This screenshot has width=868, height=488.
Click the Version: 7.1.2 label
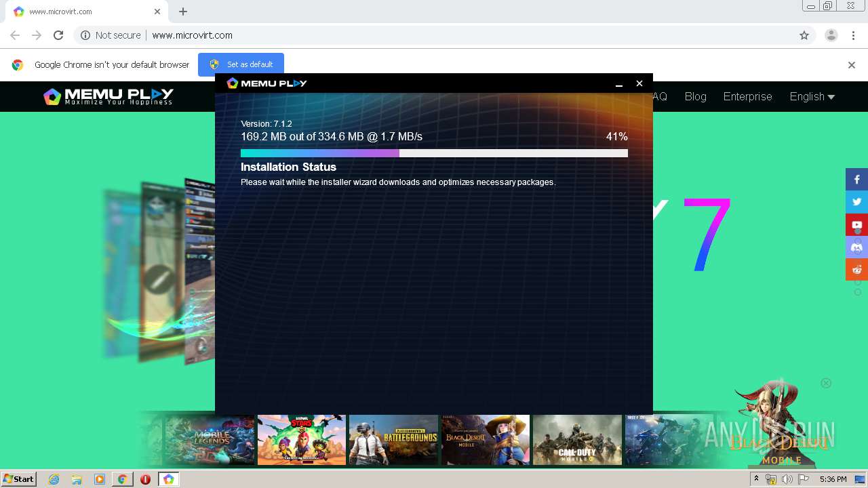[267, 124]
